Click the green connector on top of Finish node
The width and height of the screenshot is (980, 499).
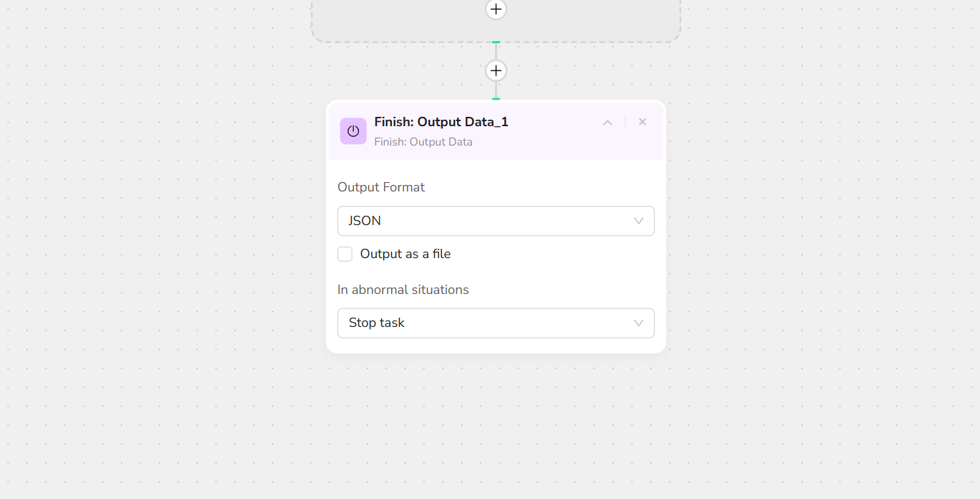[496, 99]
